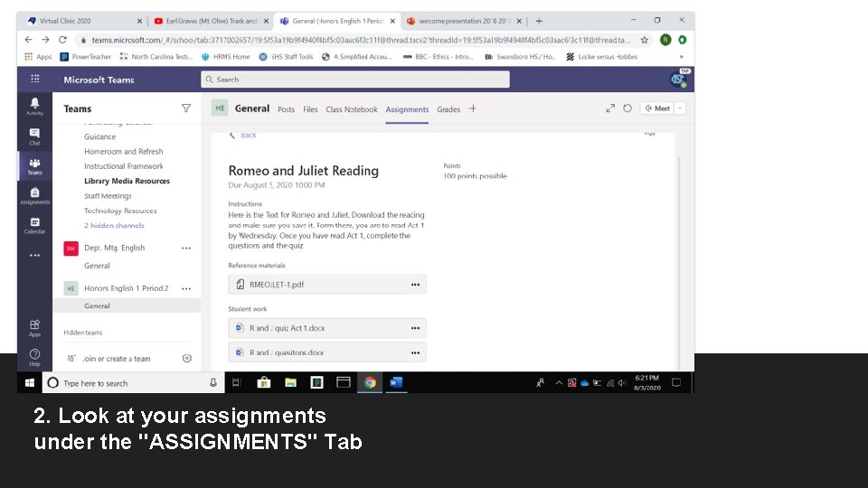
Task: Open File Explorer from taskbar
Action: click(x=290, y=382)
